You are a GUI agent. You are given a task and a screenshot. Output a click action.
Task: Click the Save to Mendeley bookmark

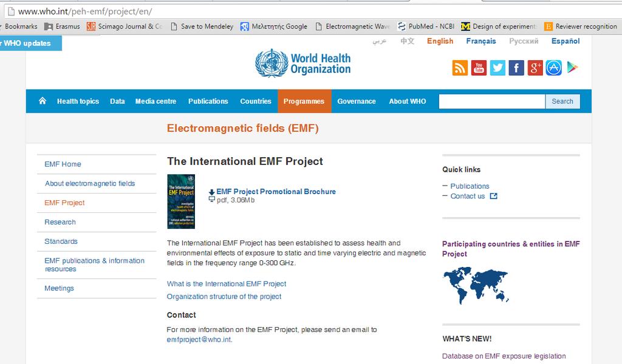click(x=202, y=27)
